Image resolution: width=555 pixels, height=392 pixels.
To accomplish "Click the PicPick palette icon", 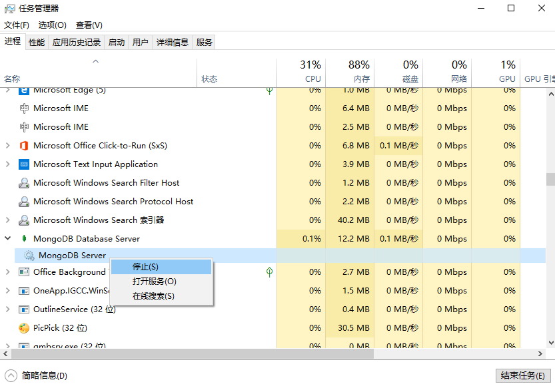I will point(24,328).
